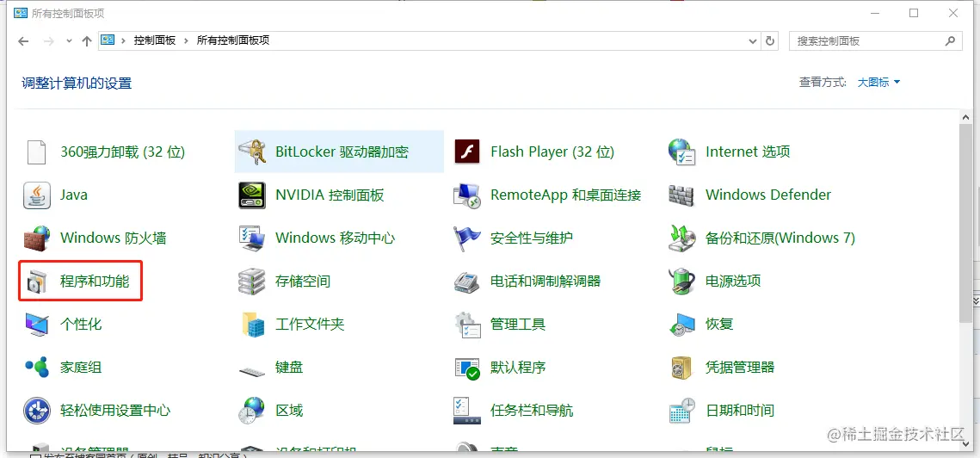Click the 程序和功能 text label
Viewport: 980px width, 458px height.
point(95,282)
